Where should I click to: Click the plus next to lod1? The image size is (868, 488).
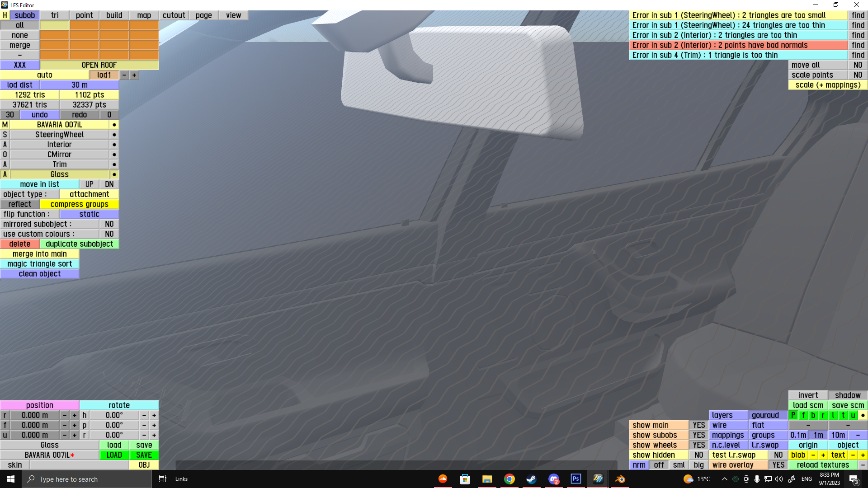pos(134,75)
